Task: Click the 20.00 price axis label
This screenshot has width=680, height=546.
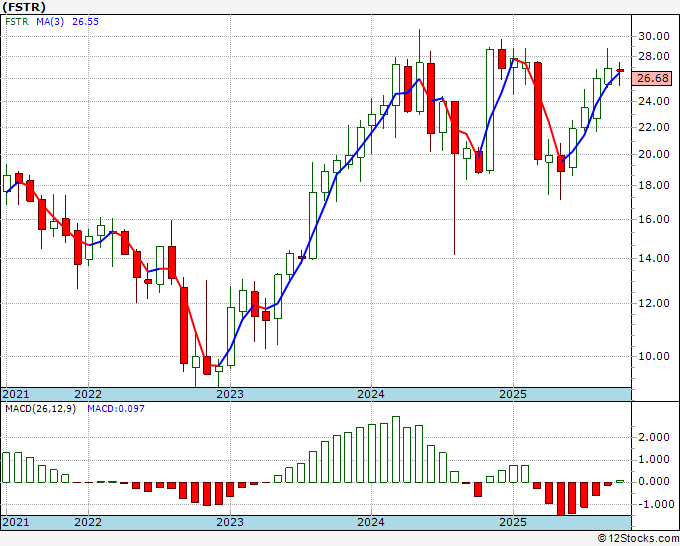Action: coord(654,155)
